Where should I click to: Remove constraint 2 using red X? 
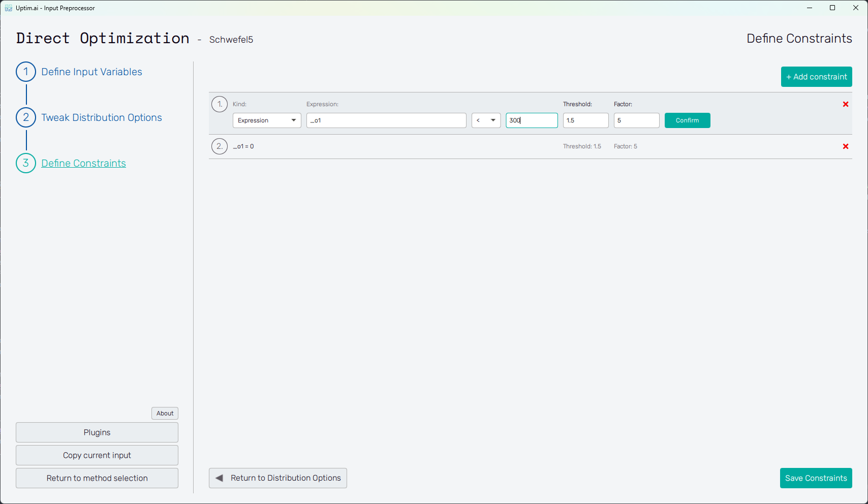846,146
